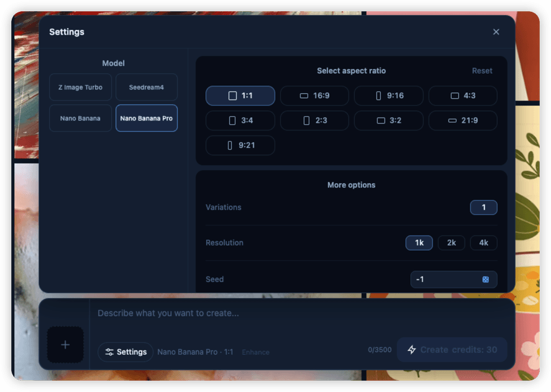This screenshot has width=551, height=392.
Task: Reset the aspect ratio selection
Action: click(482, 71)
